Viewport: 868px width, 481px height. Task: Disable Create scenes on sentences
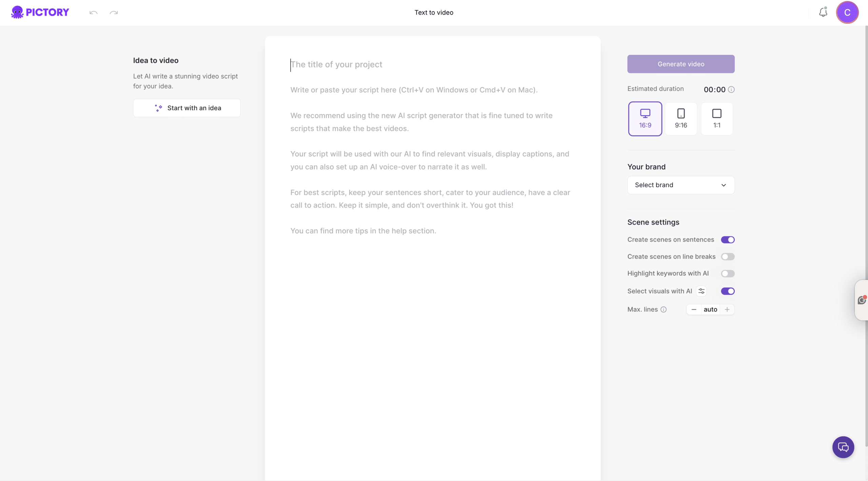click(x=728, y=240)
